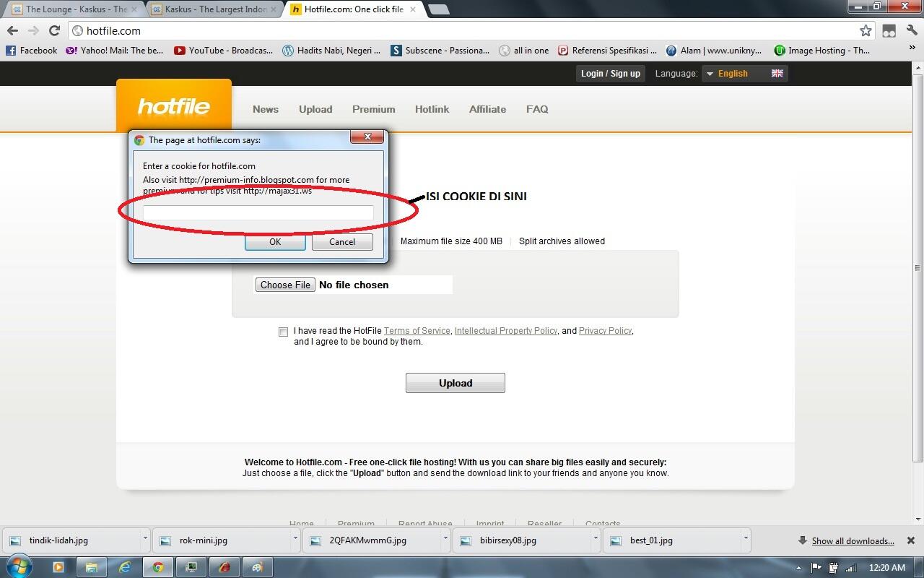Open the Subscene bookmark
The width and height of the screenshot is (924, 578).
point(440,51)
